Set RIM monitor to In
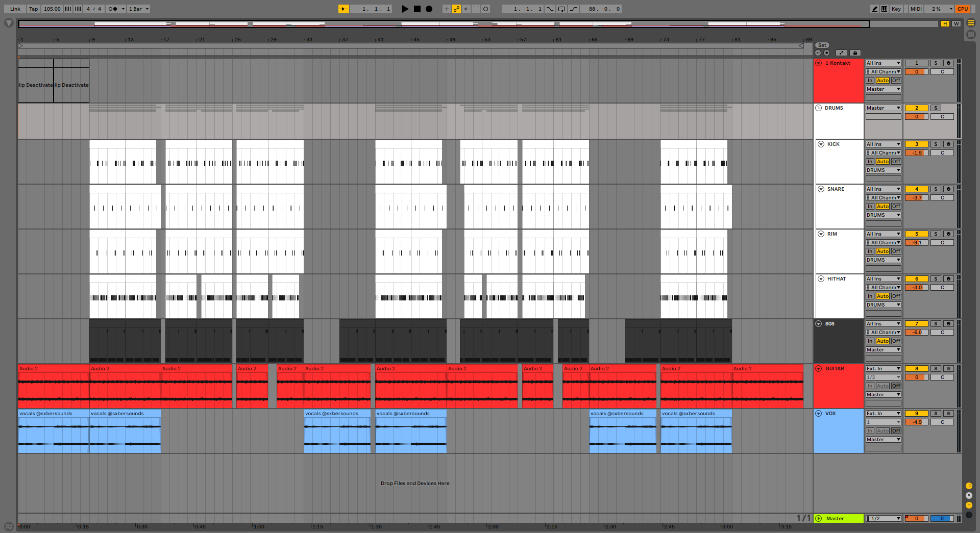Screen dimensions: 980x533 pyautogui.click(x=870, y=251)
